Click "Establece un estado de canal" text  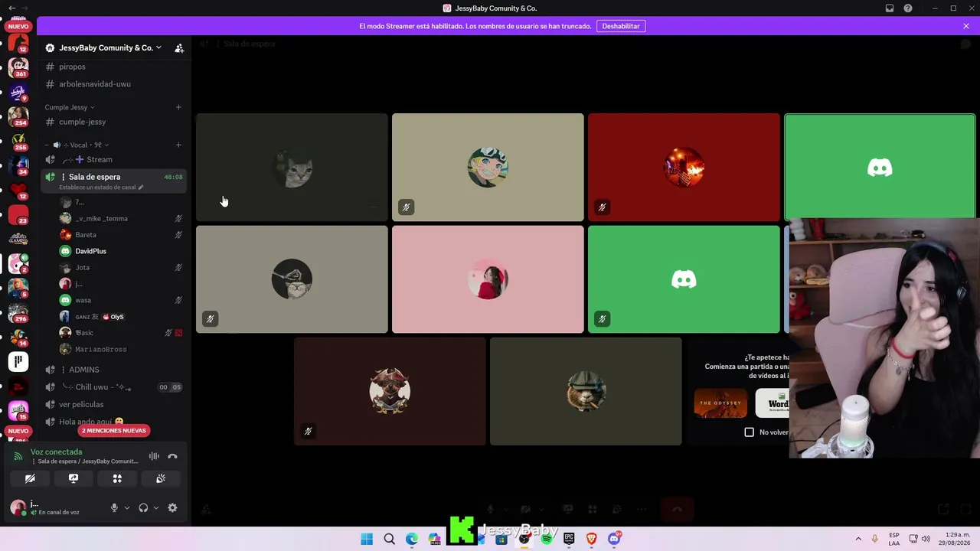point(97,187)
